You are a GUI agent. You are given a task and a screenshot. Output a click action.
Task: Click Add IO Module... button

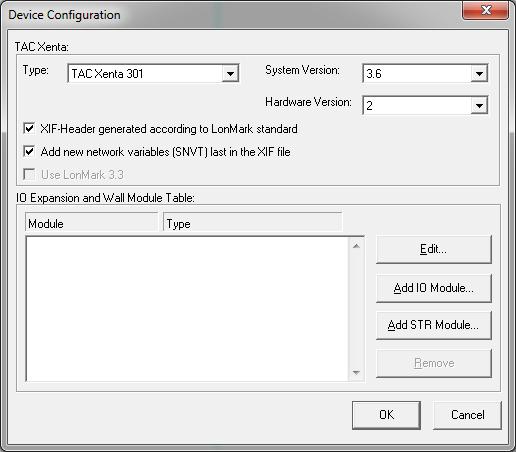pos(434,288)
